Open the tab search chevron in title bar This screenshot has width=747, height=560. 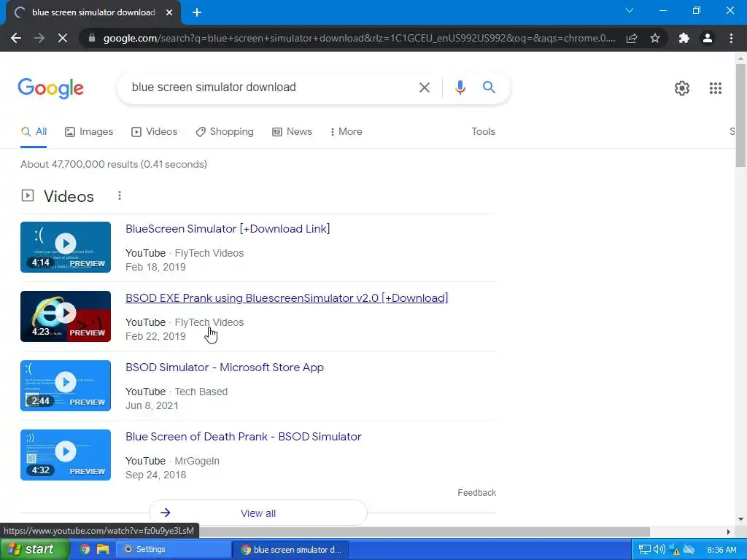pos(630,10)
